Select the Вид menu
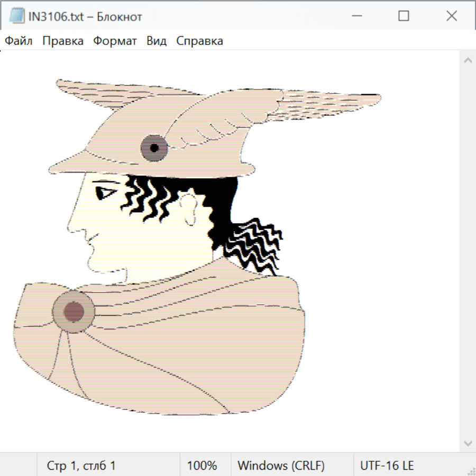This screenshot has width=476, height=476. point(157,41)
